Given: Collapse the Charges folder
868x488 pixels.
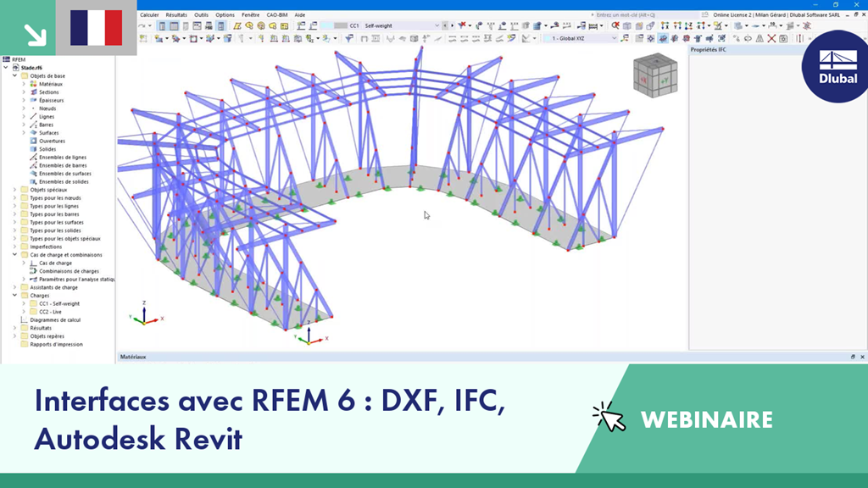Looking at the screenshot, I should 15,296.
